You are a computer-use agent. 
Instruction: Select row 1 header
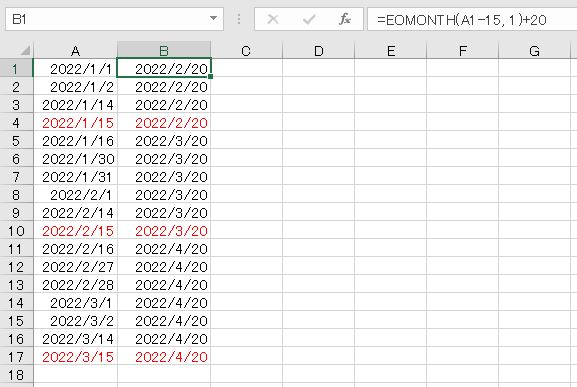coord(16,68)
